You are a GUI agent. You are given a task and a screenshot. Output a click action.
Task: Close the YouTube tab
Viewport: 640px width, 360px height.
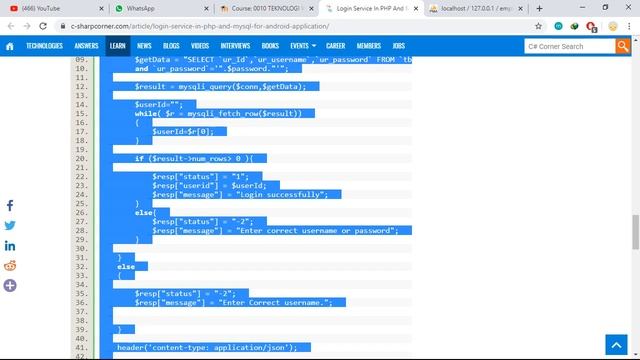click(x=101, y=9)
